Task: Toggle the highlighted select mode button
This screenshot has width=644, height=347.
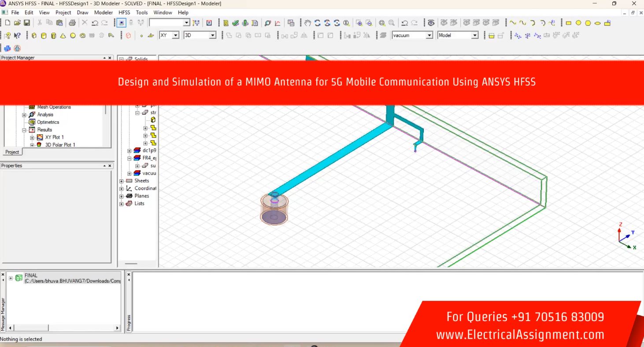Action: [x=122, y=23]
